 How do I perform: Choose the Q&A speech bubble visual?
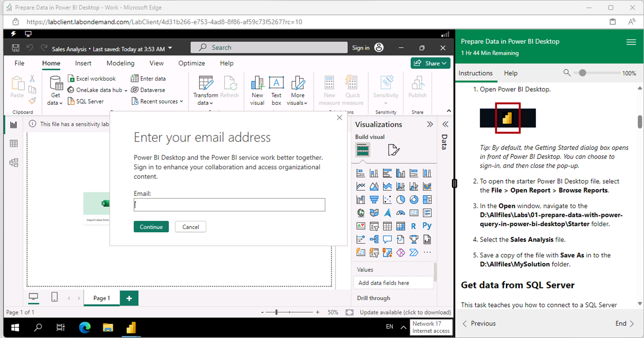[387, 240]
